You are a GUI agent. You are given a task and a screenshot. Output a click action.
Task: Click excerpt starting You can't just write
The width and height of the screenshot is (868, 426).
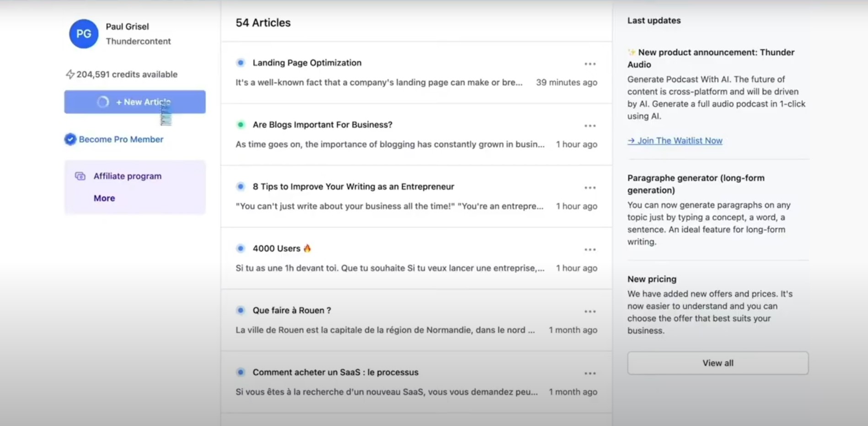click(x=389, y=206)
